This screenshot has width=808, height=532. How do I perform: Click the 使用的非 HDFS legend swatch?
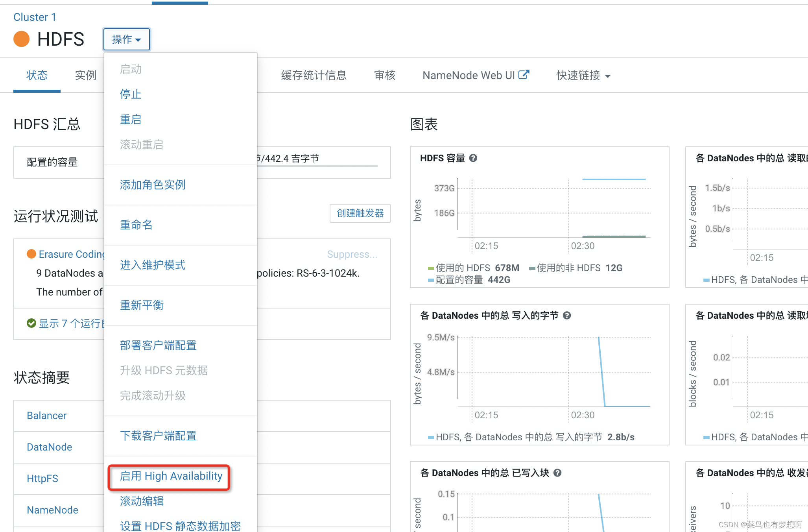532,268
